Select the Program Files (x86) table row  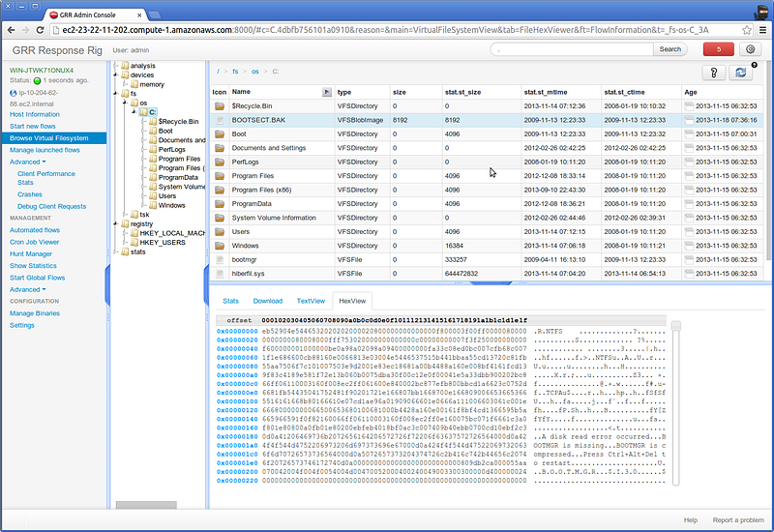[487, 190]
